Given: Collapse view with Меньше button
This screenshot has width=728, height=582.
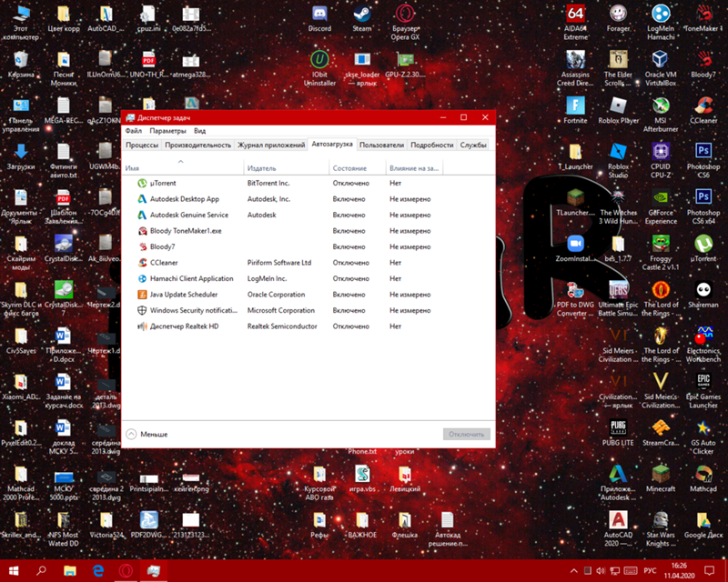Looking at the screenshot, I should point(147,435).
